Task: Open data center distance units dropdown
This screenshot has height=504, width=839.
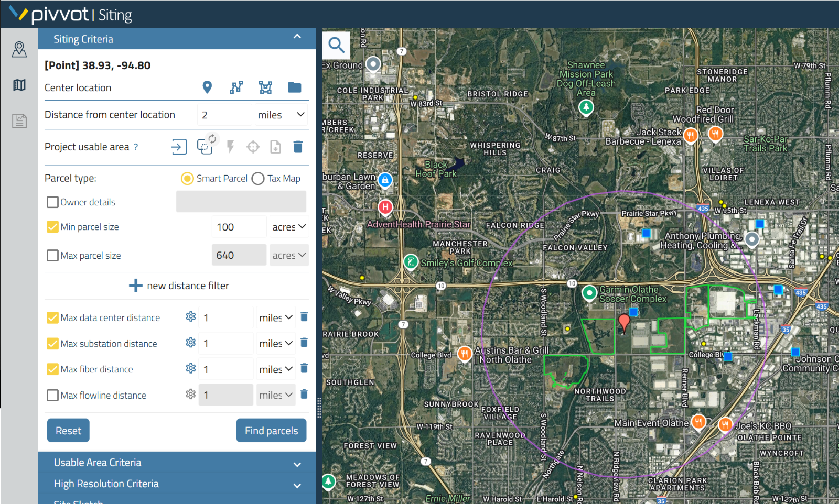Action: [x=276, y=317]
